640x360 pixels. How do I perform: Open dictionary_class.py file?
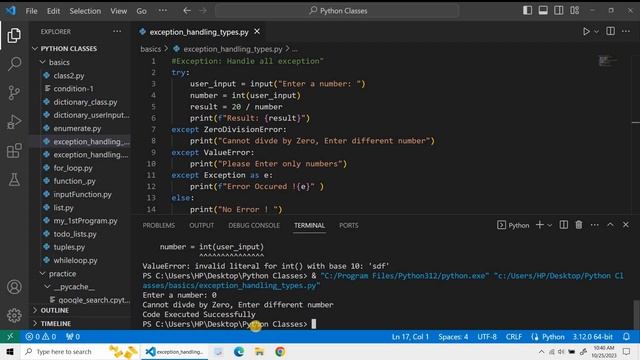point(85,102)
